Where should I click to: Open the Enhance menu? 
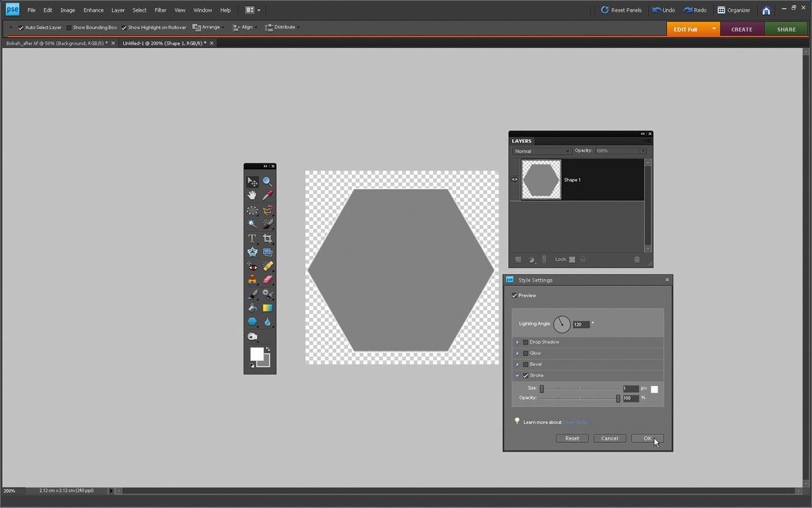point(93,10)
